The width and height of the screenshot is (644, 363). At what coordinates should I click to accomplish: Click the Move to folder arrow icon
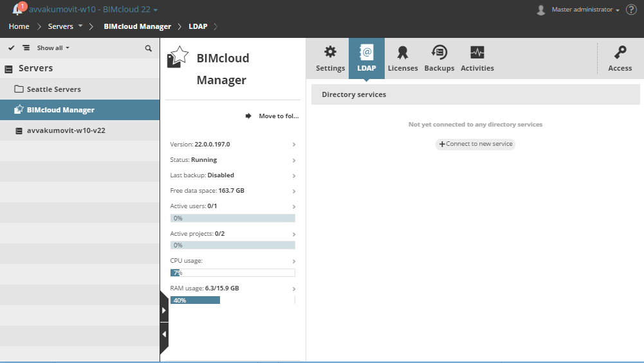pyautogui.click(x=248, y=116)
